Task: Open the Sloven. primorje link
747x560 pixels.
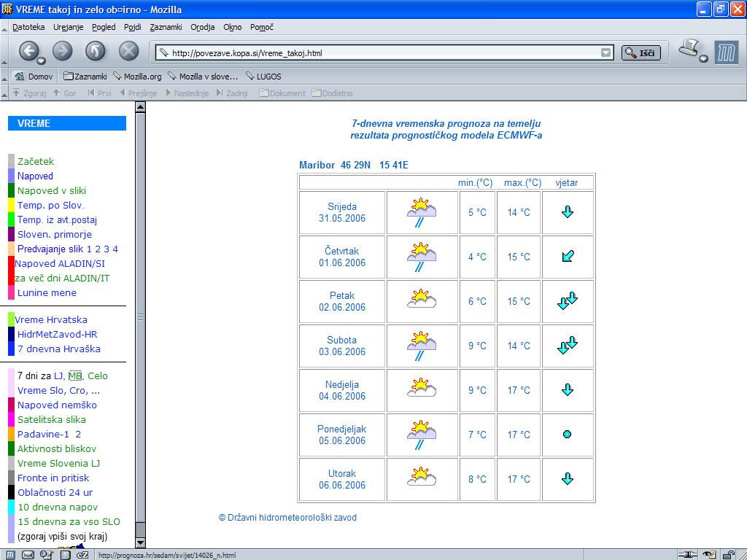Action: click(x=55, y=234)
